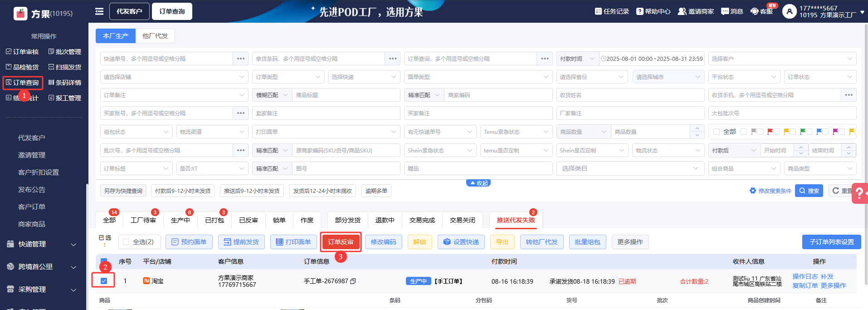This screenshot has width=868, height=310.
Task: Switch to the 他厂代发 tab
Action: 155,36
